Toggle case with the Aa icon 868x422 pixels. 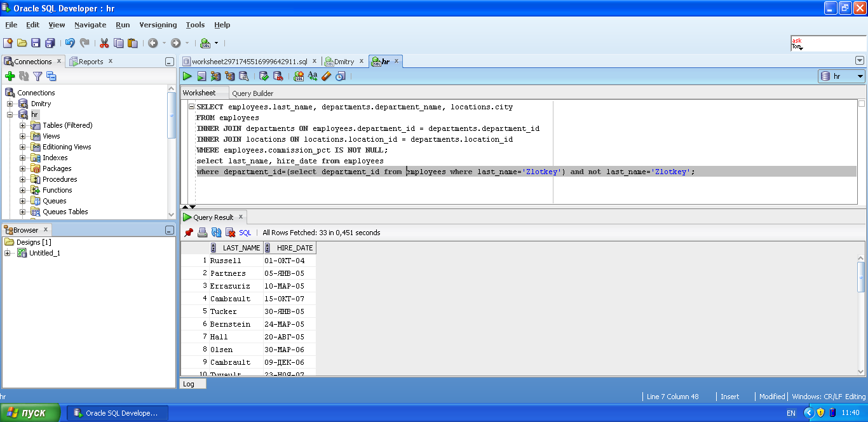pos(313,76)
